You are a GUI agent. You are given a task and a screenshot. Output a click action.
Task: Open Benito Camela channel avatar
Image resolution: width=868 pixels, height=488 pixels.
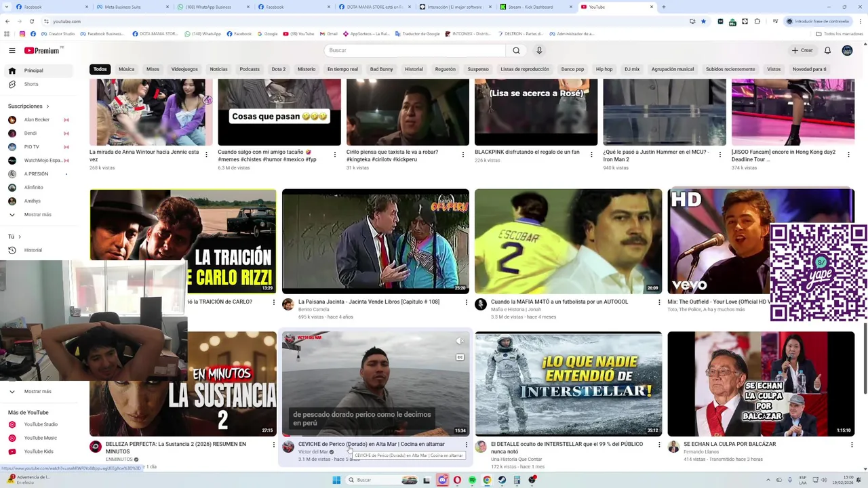pos(288,304)
